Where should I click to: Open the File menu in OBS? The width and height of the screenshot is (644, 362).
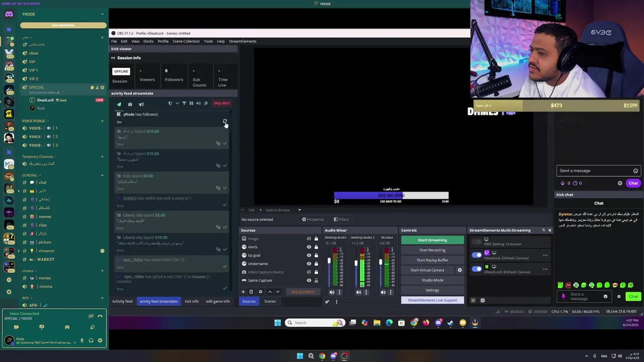114,41
